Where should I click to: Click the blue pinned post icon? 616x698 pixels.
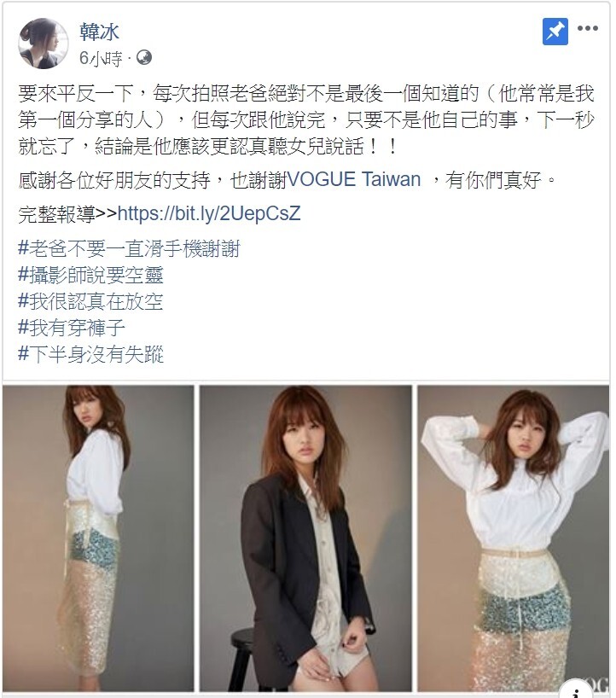[x=555, y=32]
